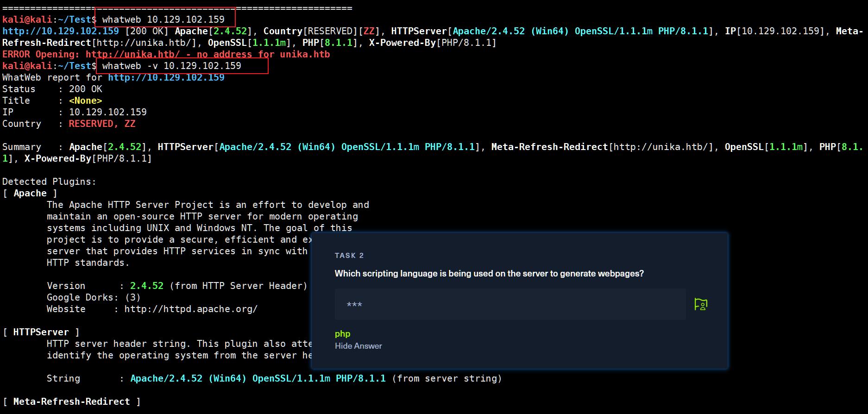Click the red 'RESERVED, ZZ' country value
Screen dimensions: 868x414
tap(102, 124)
